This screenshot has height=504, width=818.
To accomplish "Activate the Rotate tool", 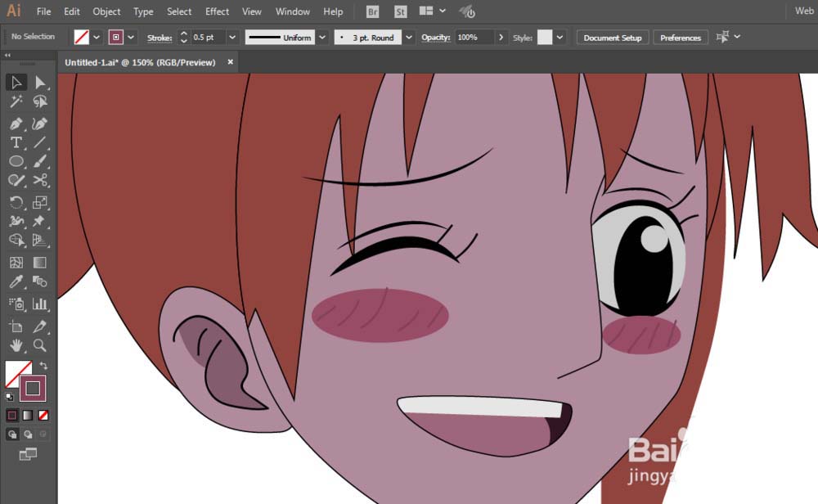I will point(16,202).
